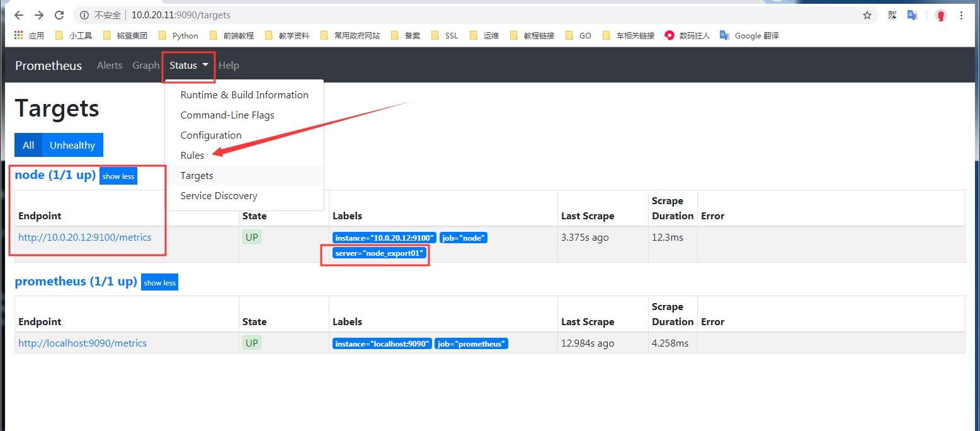Open the user profile avatar
Screen dimensions: 980x431
pos(941,15)
